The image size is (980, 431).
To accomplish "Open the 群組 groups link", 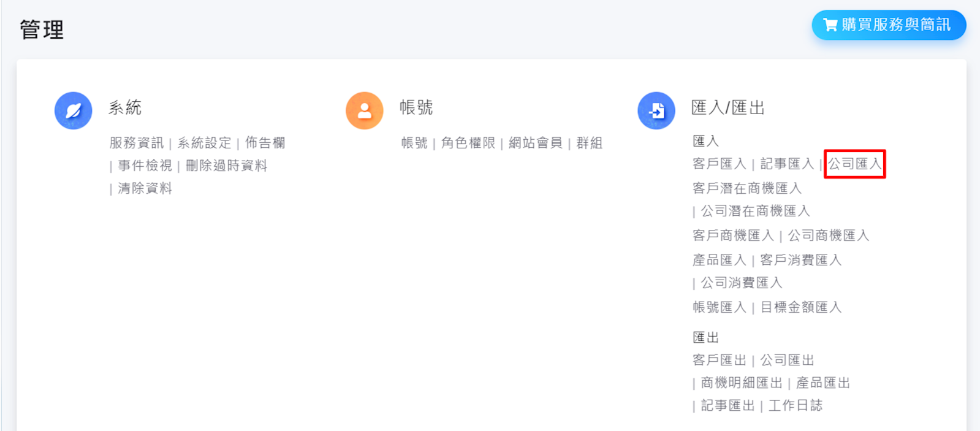I will (589, 143).
